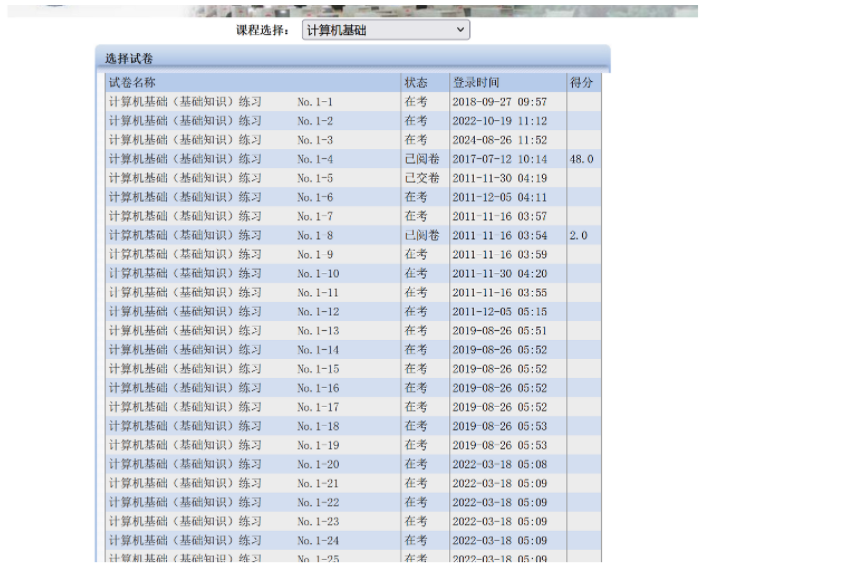This screenshot has height=571, width=856.
Task: Select exam row No. 1-18
Action: pos(353,426)
